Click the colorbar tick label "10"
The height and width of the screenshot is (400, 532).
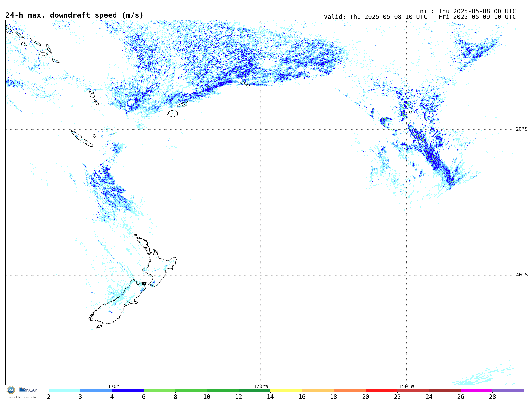pyautogui.click(x=207, y=397)
